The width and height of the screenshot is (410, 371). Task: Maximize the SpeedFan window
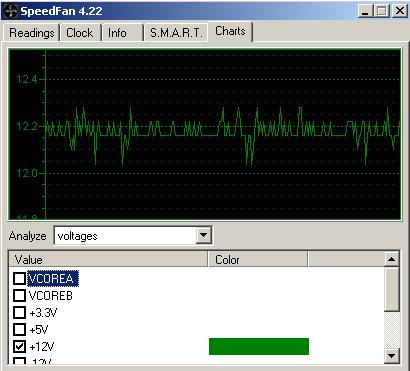382,11
